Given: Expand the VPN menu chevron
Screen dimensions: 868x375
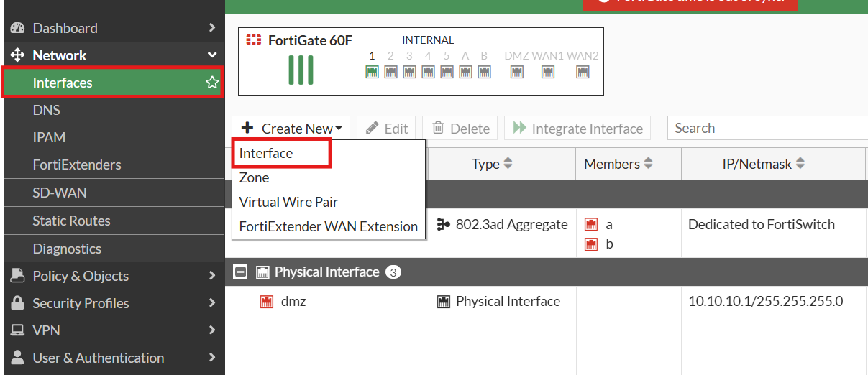Looking at the screenshot, I should pyautogui.click(x=211, y=330).
